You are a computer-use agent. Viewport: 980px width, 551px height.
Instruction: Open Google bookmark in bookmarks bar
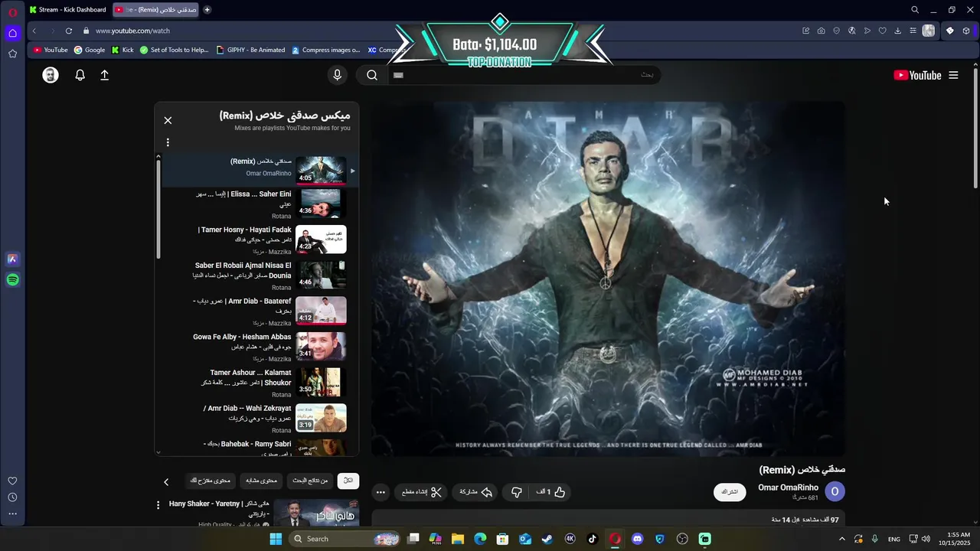pos(90,50)
